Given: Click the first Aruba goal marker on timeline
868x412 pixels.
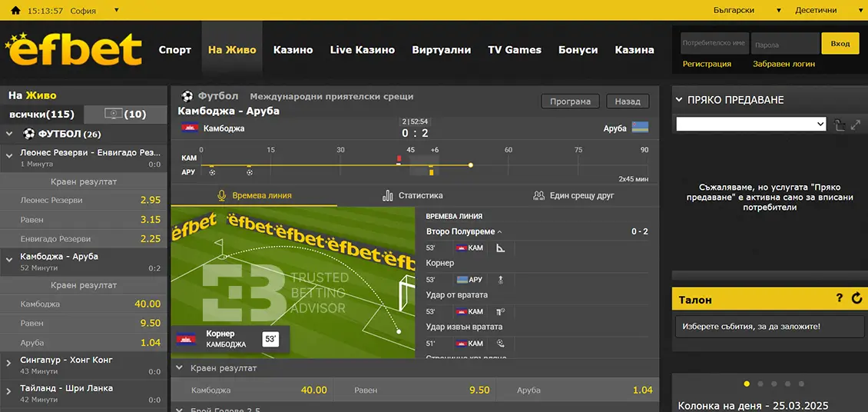Looking at the screenshot, I should click(211, 172).
